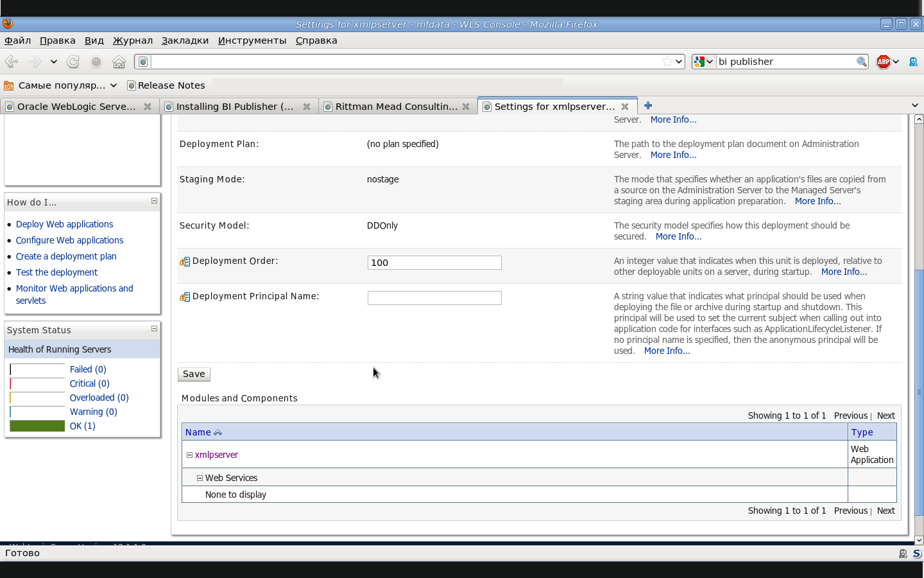Open the Справка menu
The image size is (924, 578).
pyautogui.click(x=316, y=40)
